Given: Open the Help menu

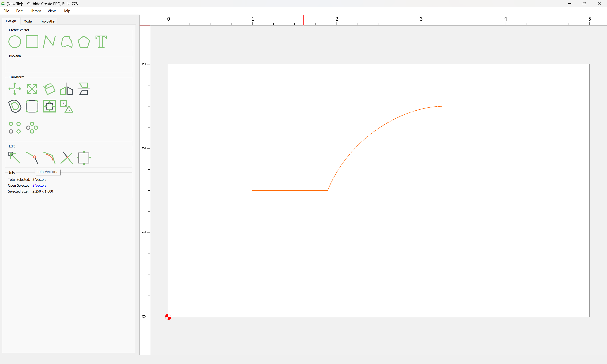Looking at the screenshot, I should [x=66, y=11].
